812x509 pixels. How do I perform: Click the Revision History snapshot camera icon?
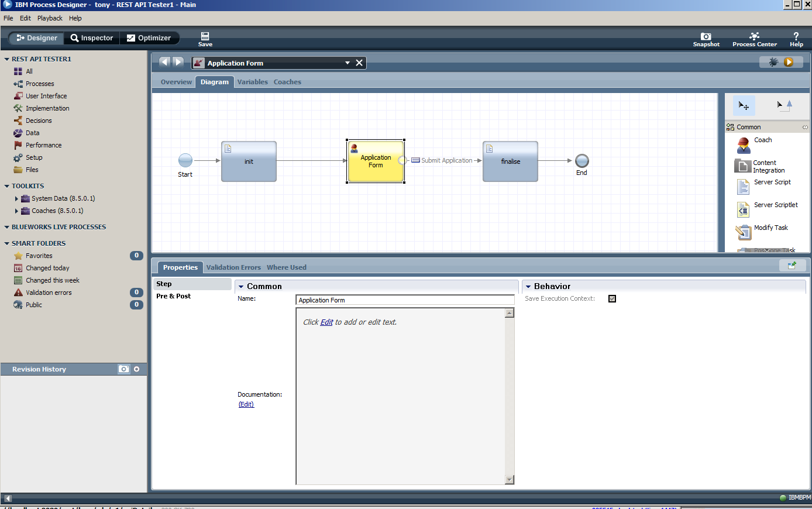pyautogui.click(x=124, y=369)
